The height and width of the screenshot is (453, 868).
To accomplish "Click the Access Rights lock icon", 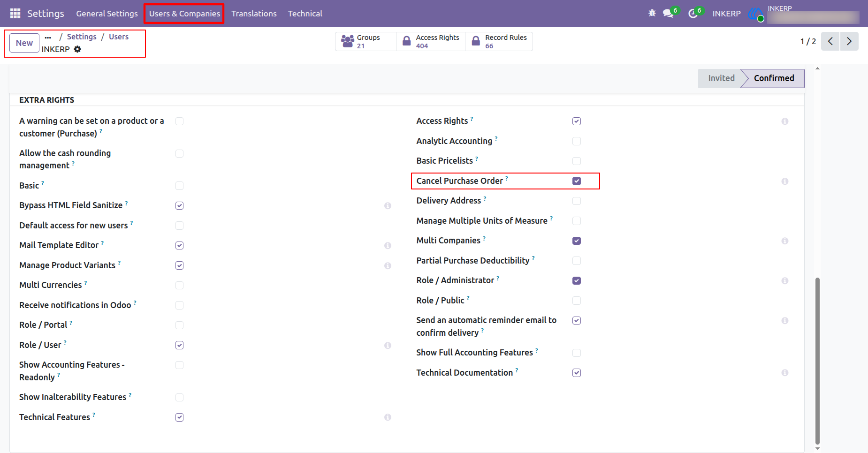I will [407, 41].
